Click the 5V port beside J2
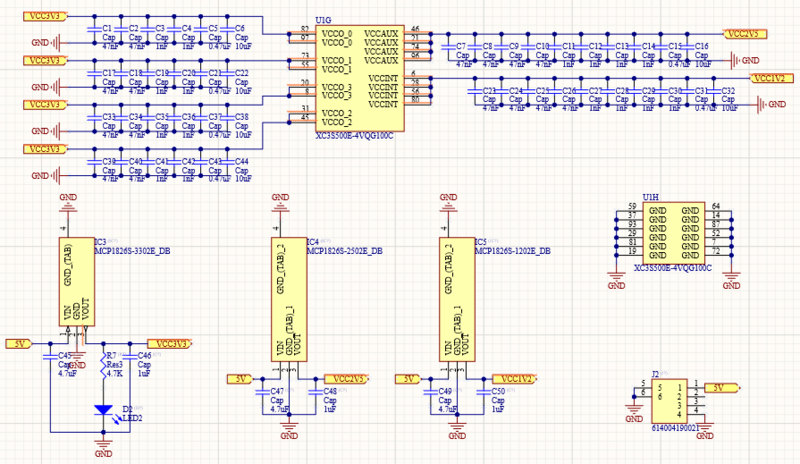 pyautogui.click(x=718, y=386)
